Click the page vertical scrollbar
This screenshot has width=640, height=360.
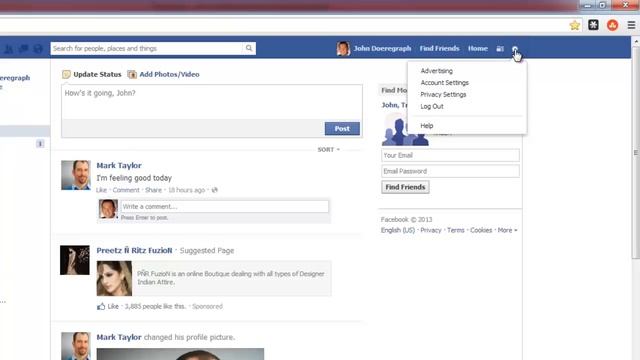636,152
